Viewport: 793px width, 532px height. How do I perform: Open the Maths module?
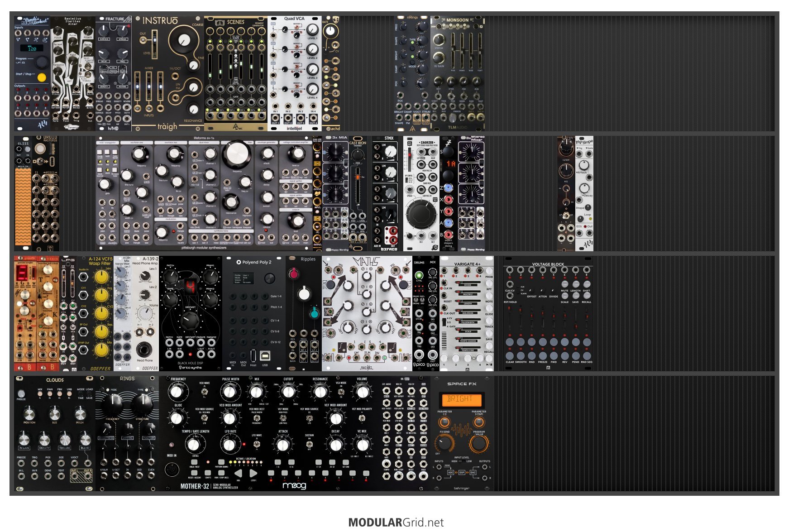click(x=367, y=313)
